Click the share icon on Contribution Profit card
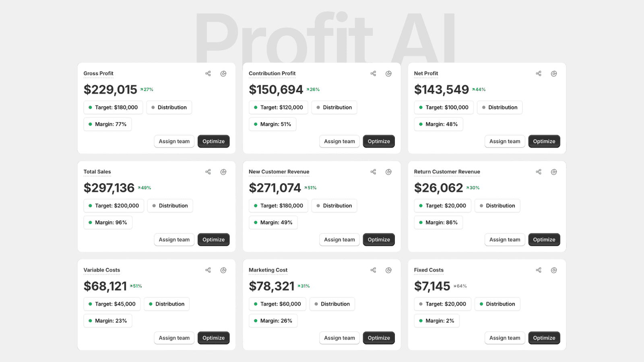Image resolution: width=644 pixels, height=362 pixels. pyautogui.click(x=373, y=73)
